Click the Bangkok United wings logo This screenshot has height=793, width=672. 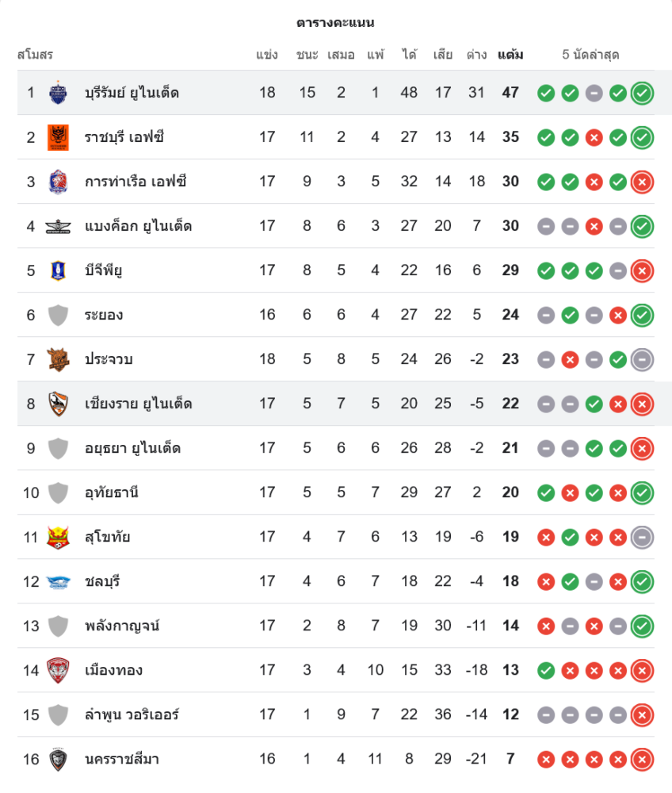click(58, 226)
